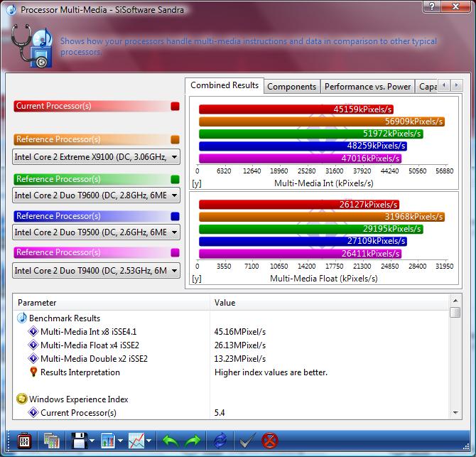Click the tab strip right scroll arrow
The width and height of the screenshot is (476, 457).
click(x=456, y=85)
